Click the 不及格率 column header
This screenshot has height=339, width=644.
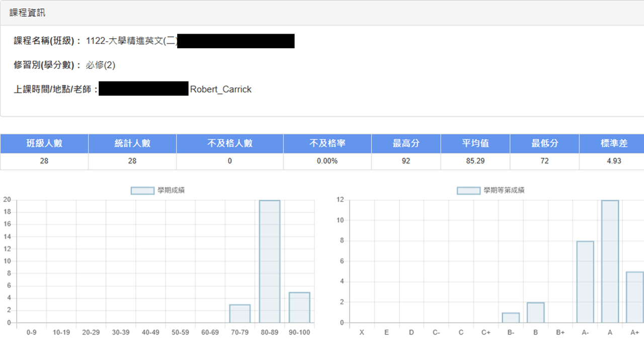coord(328,143)
